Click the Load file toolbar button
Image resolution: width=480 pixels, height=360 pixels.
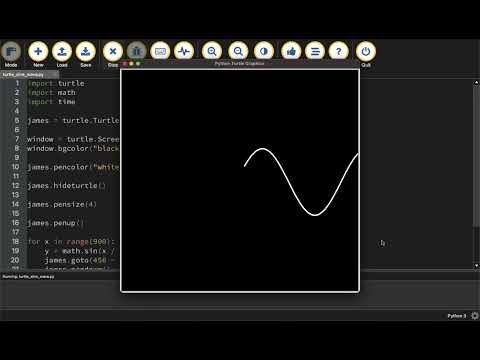coord(62,51)
